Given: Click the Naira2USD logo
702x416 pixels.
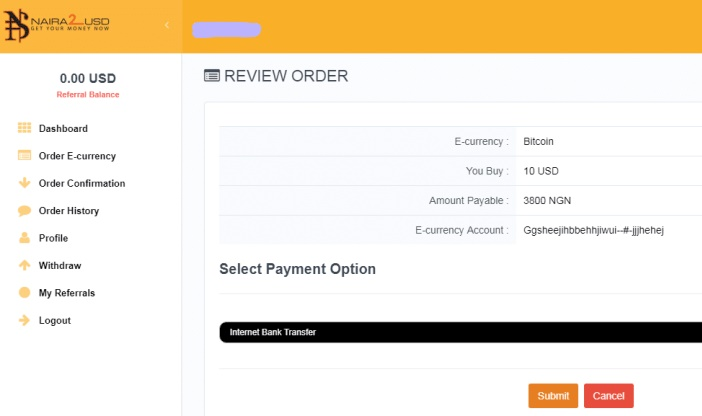Looking at the screenshot, I should 57,26.
